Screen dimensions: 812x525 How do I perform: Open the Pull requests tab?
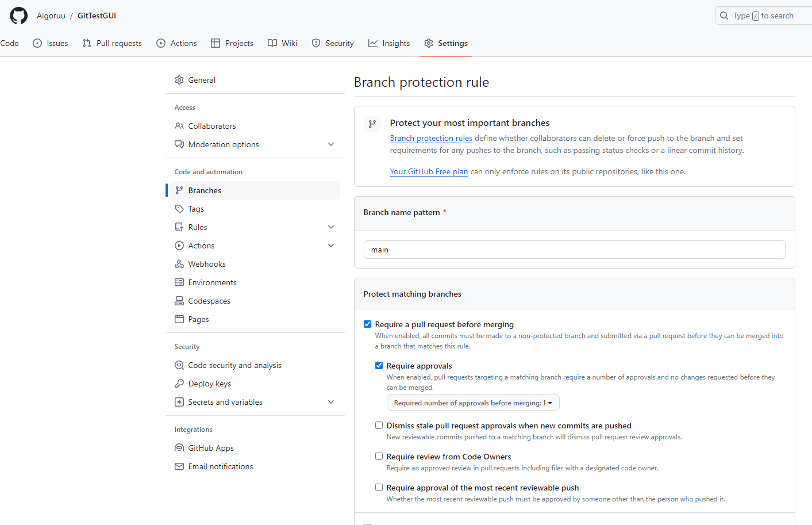112,43
